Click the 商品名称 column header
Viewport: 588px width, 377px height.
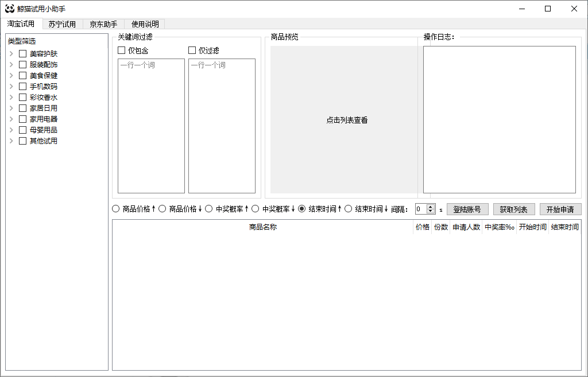263,227
